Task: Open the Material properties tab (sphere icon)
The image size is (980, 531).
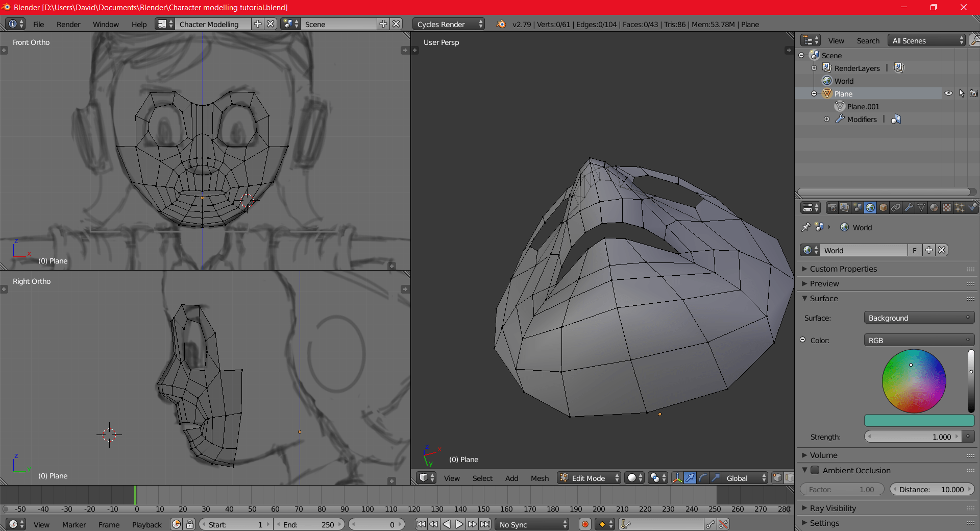Action: pos(934,208)
